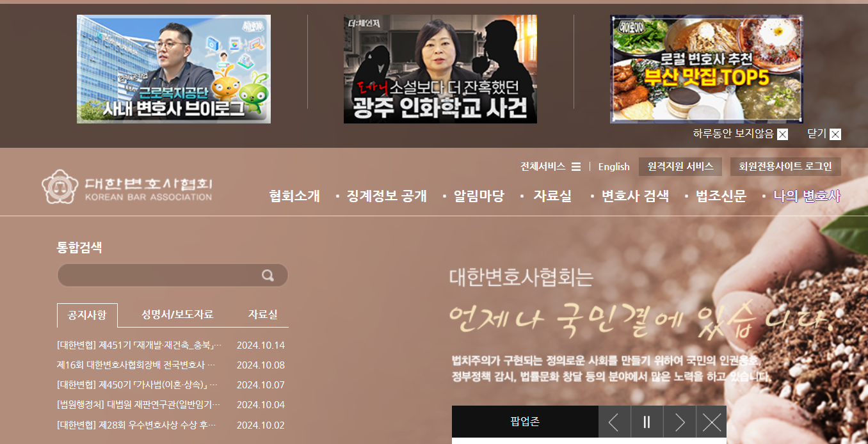The width and height of the screenshot is (868, 444).
Task: Open the 자료실 main menu item
Action: click(552, 196)
